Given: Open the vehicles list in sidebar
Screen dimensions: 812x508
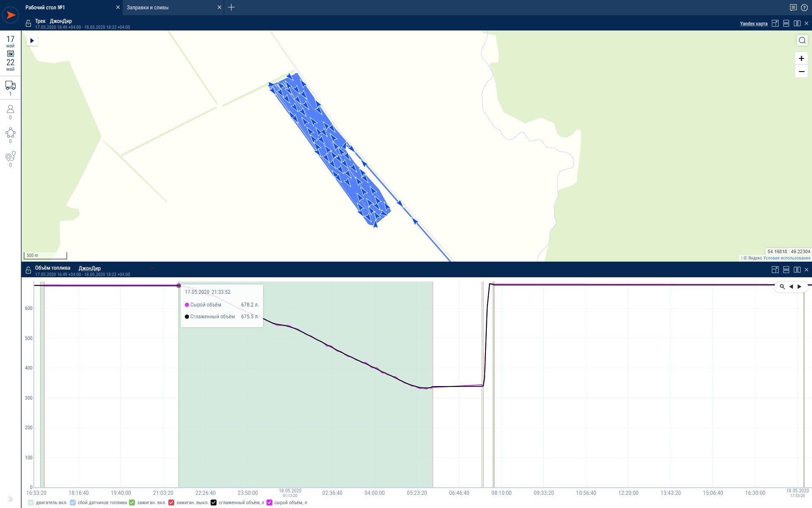Looking at the screenshot, I should coord(10,86).
